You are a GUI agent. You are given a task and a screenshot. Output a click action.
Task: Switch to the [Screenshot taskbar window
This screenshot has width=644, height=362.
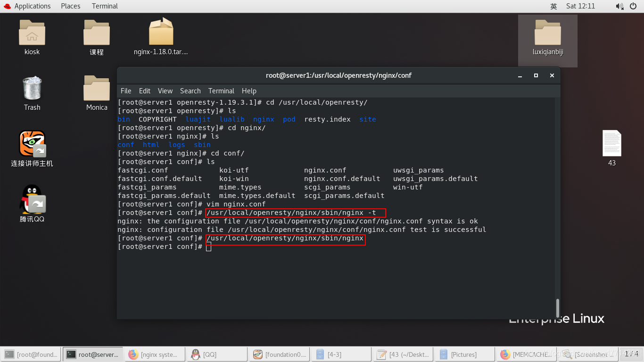(589, 354)
